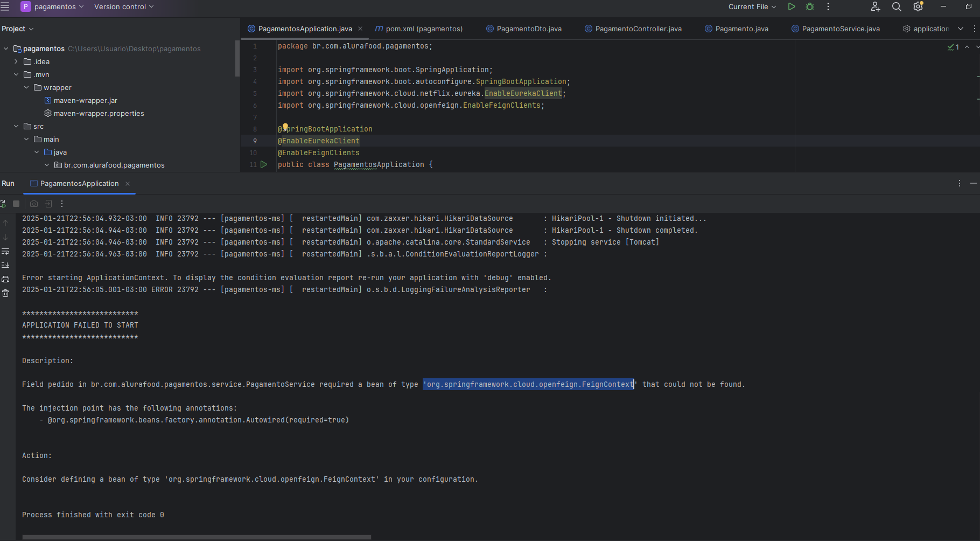
Task: Click the inspections checkmark widget in the editor
Action: click(953, 47)
